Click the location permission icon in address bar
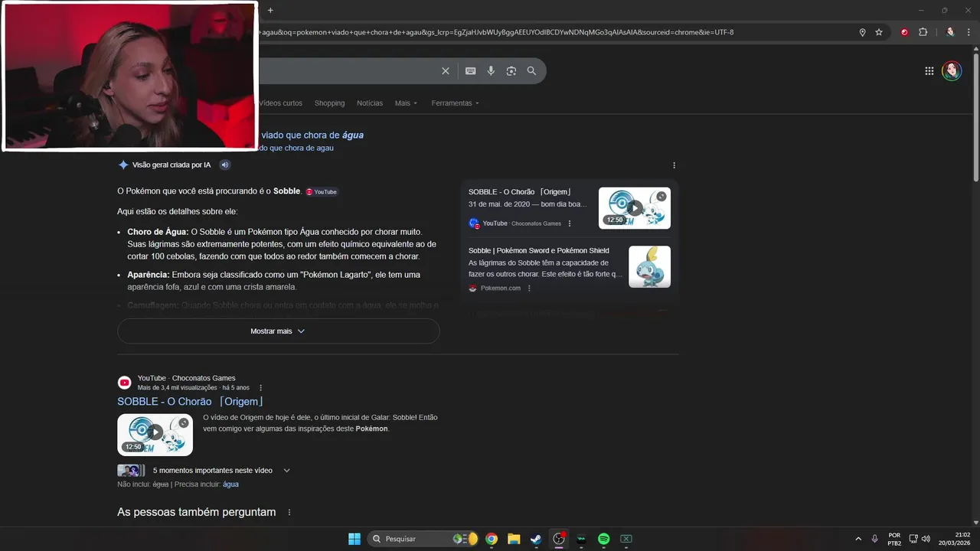 tap(863, 32)
